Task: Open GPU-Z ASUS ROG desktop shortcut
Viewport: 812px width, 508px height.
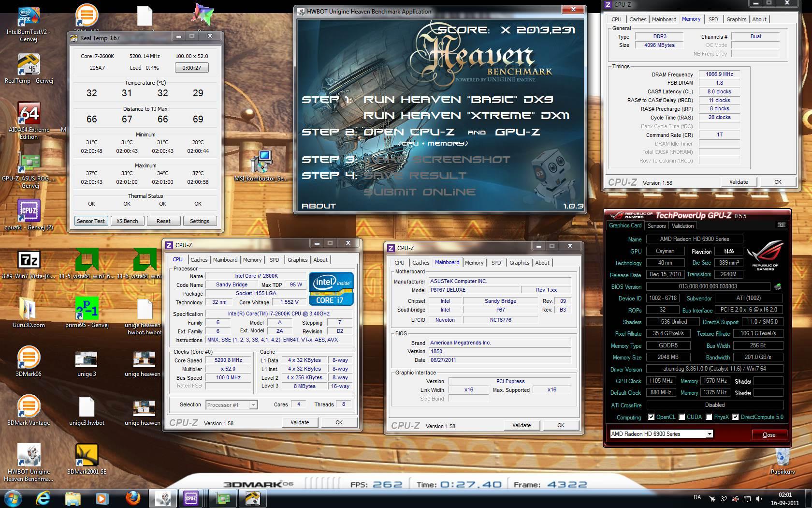Action: 29,169
